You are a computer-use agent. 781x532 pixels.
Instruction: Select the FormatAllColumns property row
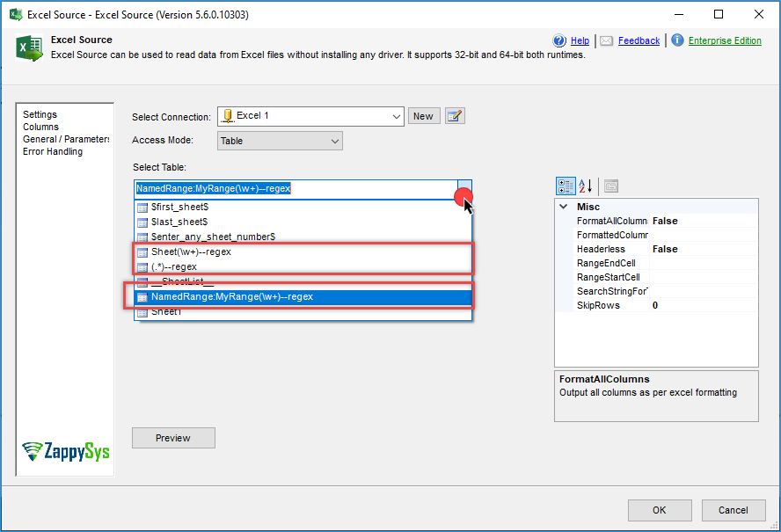click(x=656, y=221)
